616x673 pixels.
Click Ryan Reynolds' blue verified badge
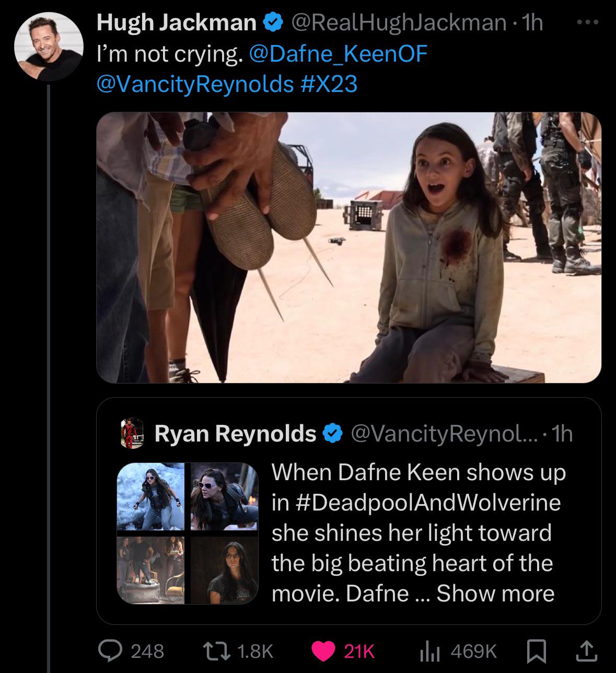click(x=333, y=433)
